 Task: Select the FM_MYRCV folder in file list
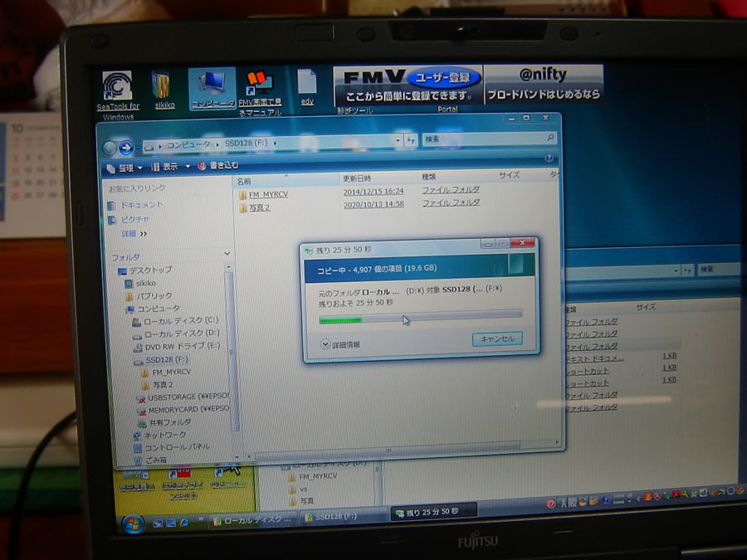[x=263, y=195]
